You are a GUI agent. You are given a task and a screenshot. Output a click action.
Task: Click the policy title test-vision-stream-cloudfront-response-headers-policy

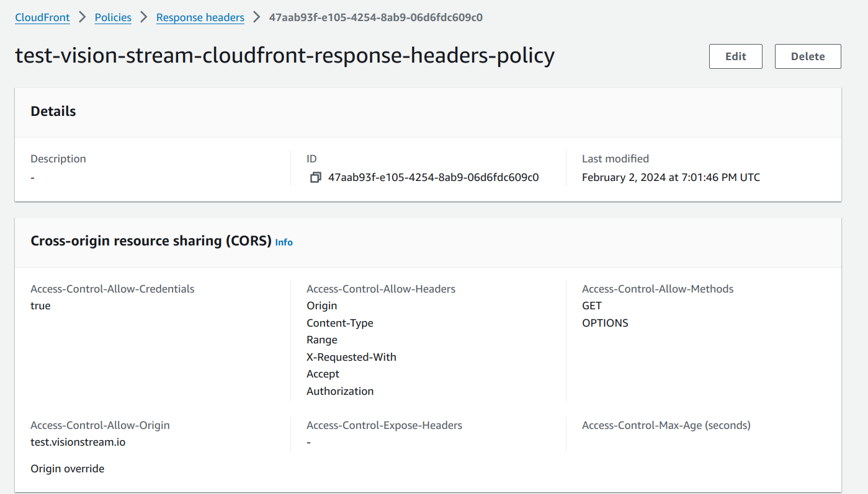point(284,56)
